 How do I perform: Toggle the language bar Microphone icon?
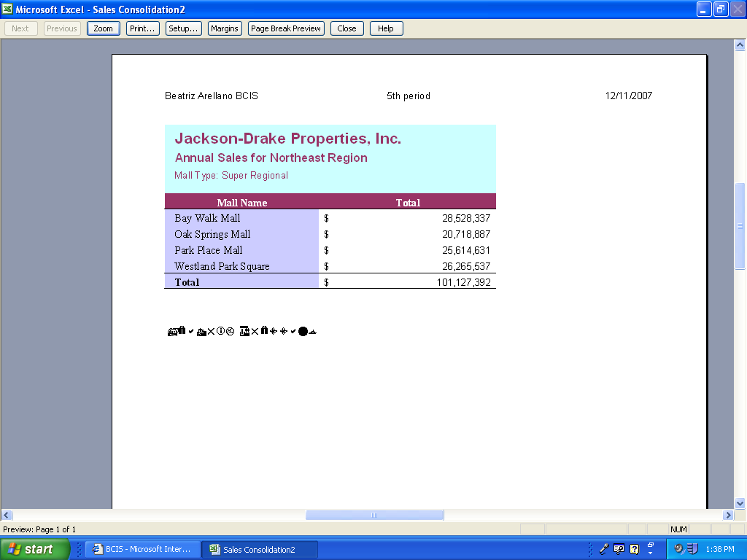click(604, 549)
